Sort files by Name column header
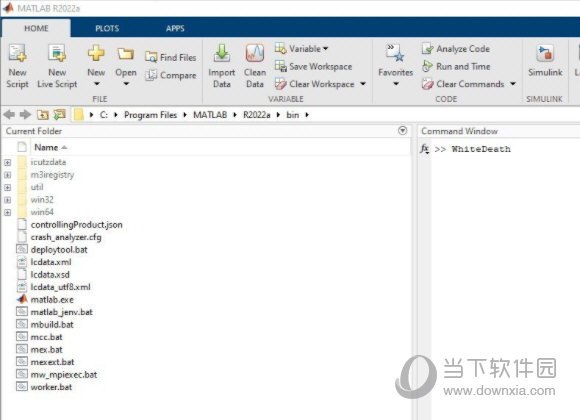This screenshot has height=420, width=580. tap(50, 147)
